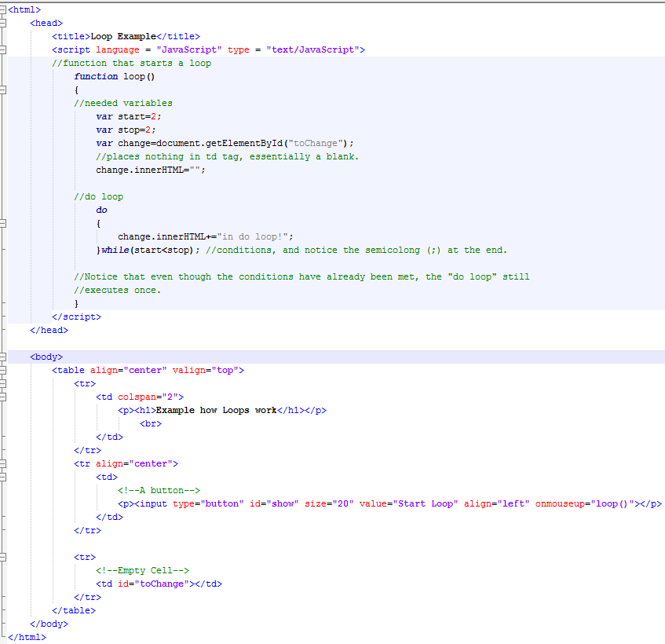Collapse the fold marker beside the <html> line
Viewport: 665px width, 644px height.
3,9
